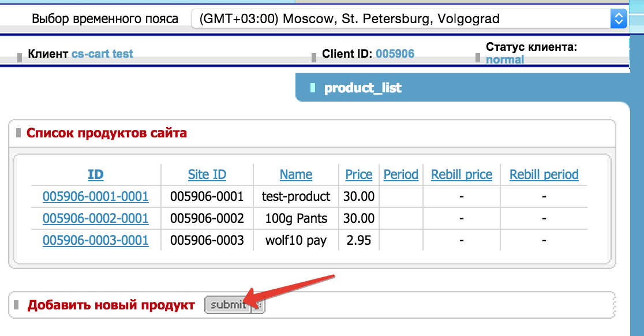Open product 005906-0002-0001
This screenshot has height=336, width=644.
coord(96,219)
